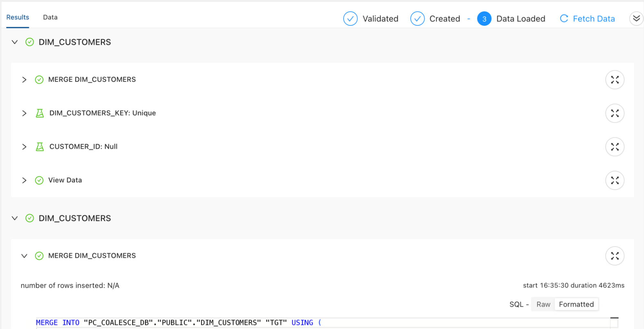Click the scrollbar beside the SQL code
The height and width of the screenshot is (329, 644).
coord(615,322)
